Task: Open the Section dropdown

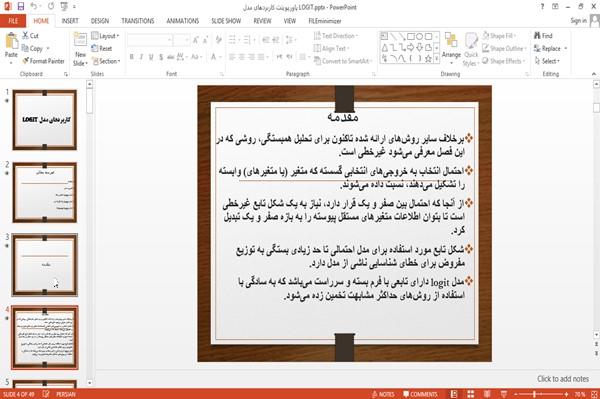Action: [x=106, y=61]
